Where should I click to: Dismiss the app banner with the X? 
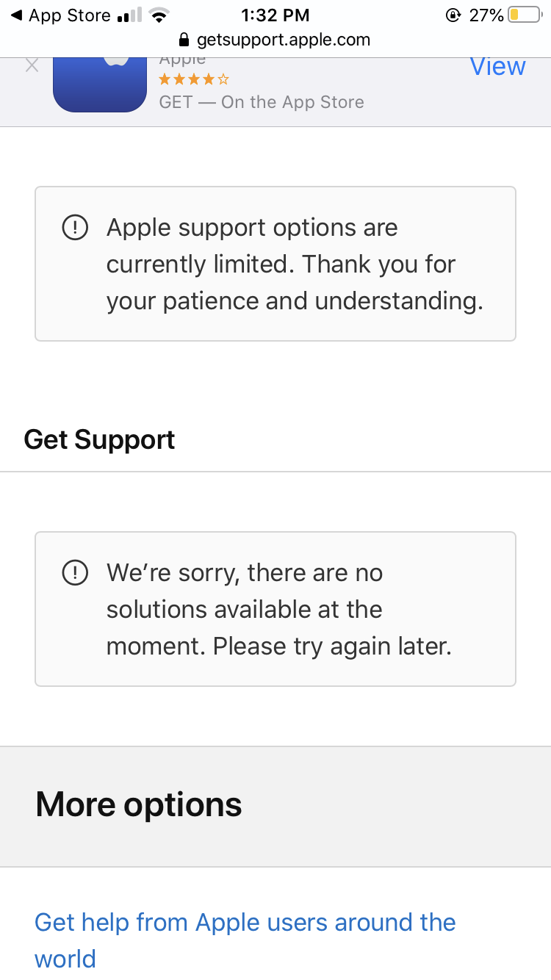(x=32, y=66)
